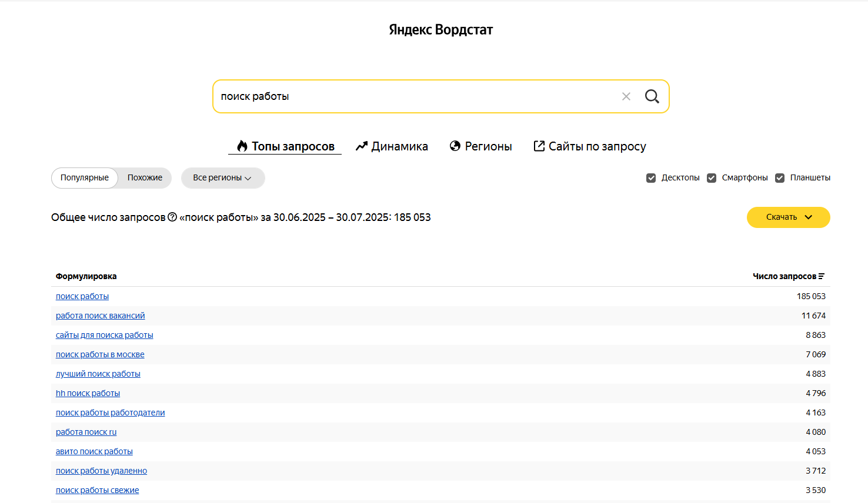Clear the search field with the X icon

(x=626, y=96)
